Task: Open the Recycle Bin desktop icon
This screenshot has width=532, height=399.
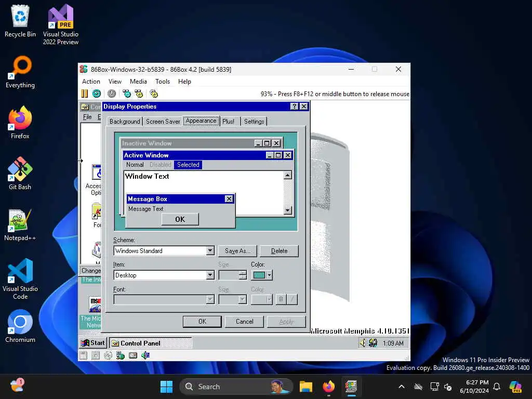Action: (x=20, y=21)
